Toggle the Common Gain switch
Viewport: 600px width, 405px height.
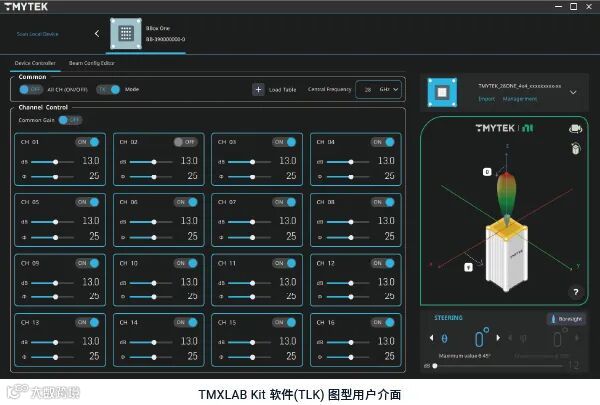click(70, 120)
